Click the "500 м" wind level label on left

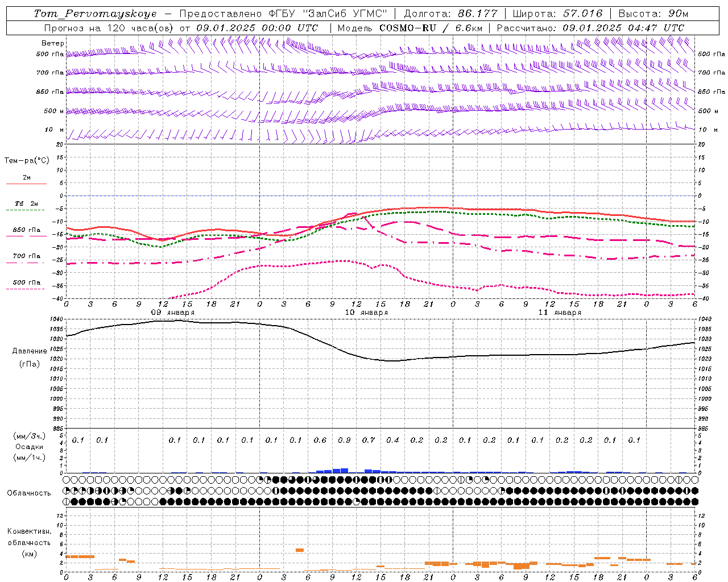(55, 111)
